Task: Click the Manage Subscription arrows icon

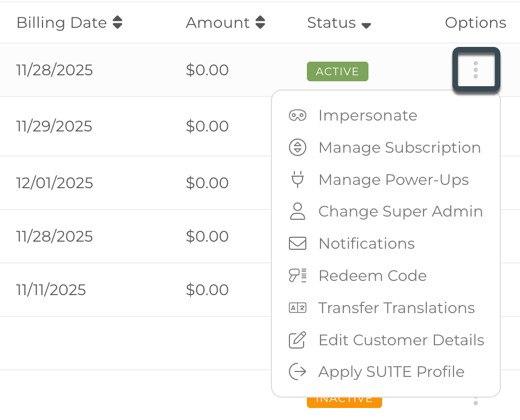Action: coord(298,148)
